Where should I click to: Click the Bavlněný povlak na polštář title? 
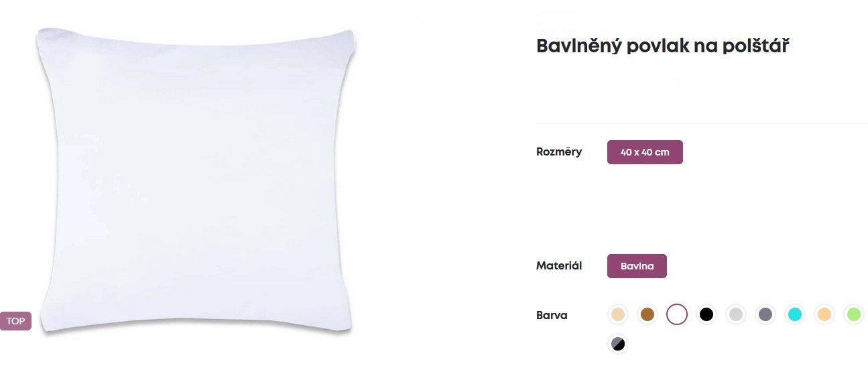coord(664,47)
